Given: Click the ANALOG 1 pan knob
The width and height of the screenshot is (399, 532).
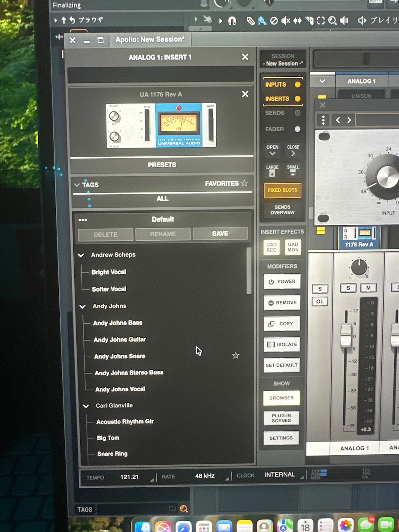Looking at the screenshot, I should tap(359, 267).
